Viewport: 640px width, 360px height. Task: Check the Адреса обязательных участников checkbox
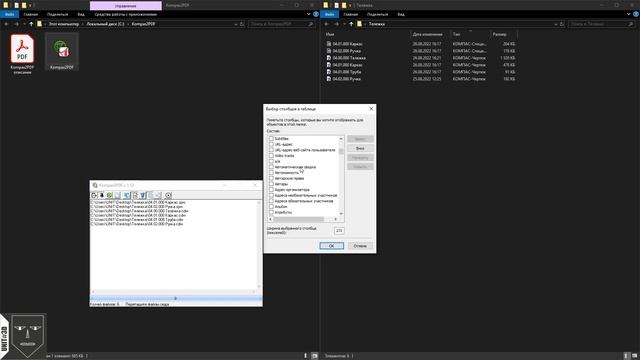coord(271,201)
